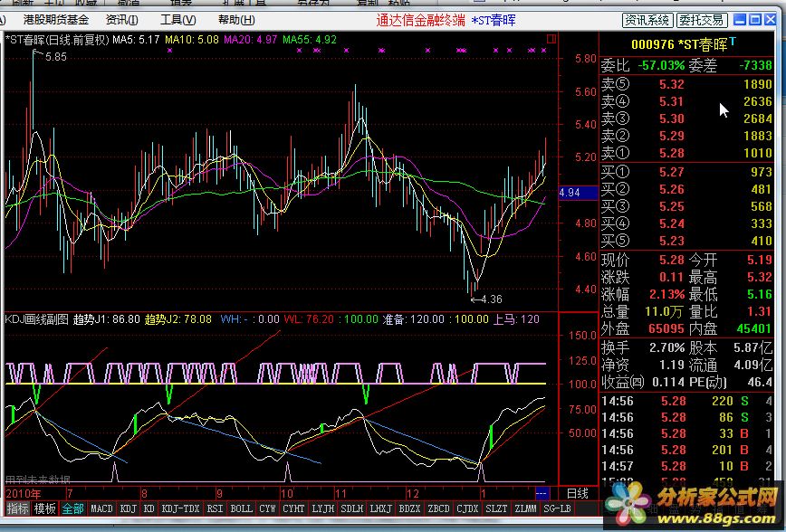Image resolution: width=786 pixels, height=532 pixels.
Task: Click the 委托交易 button
Action: click(x=701, y=20)
